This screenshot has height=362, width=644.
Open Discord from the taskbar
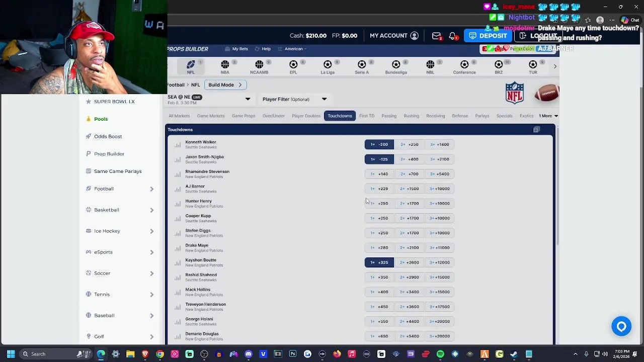(249, 354)
